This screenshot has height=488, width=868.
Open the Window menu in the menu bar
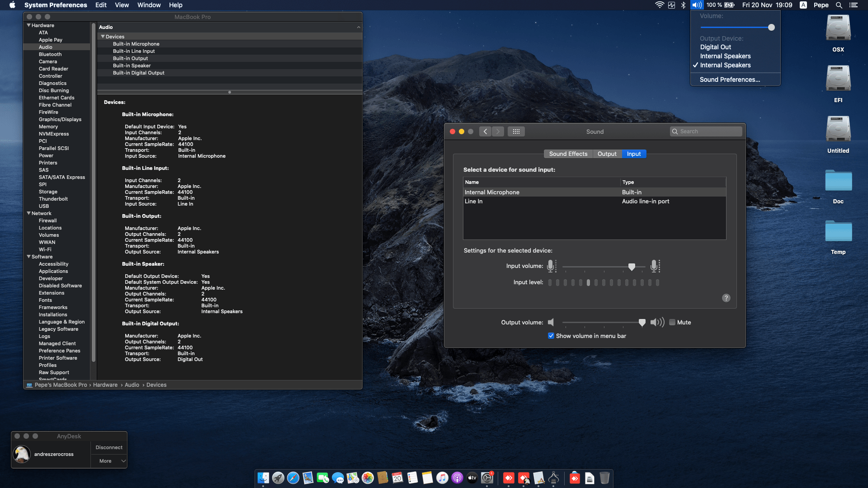pyautogui.click(x=149, y=5)
